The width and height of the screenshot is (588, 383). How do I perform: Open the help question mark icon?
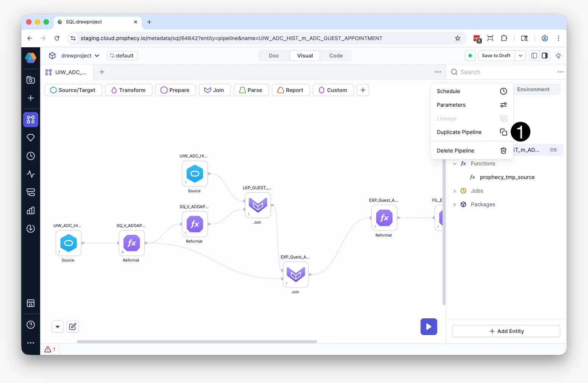point(31,325)
